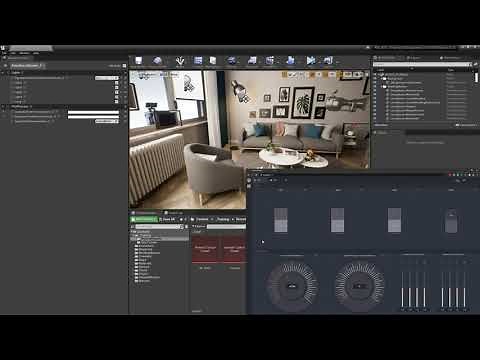Click the first white text field in left panel
The image size is (480, 360).
click(x=93, y=112)
